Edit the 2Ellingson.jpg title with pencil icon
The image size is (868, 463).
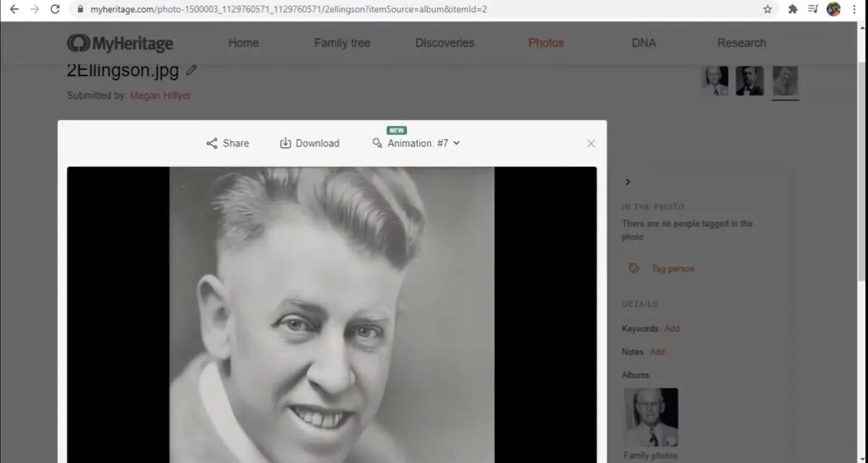tap(191, 70)
